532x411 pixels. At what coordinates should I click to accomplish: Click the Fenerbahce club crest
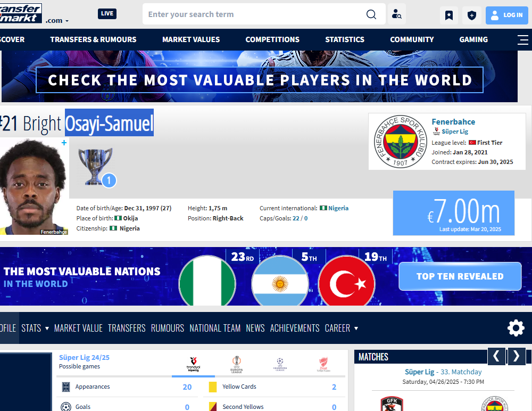[x=400, y=142]
